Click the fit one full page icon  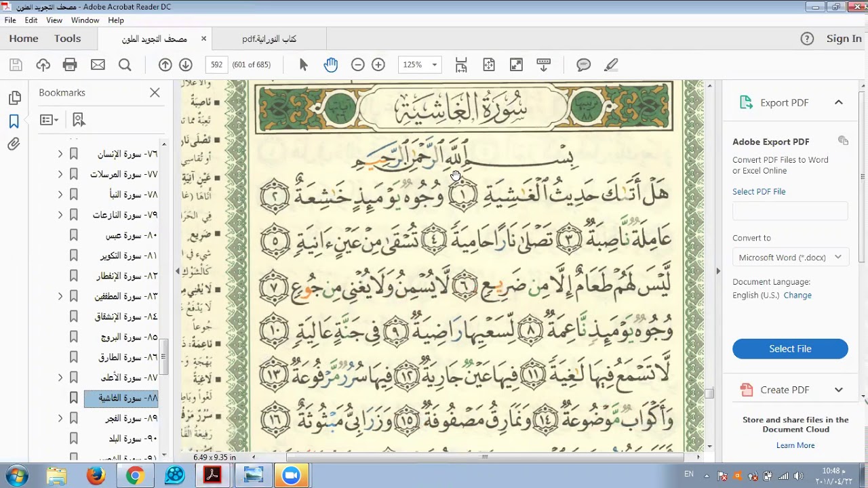[x=489, y=65]
